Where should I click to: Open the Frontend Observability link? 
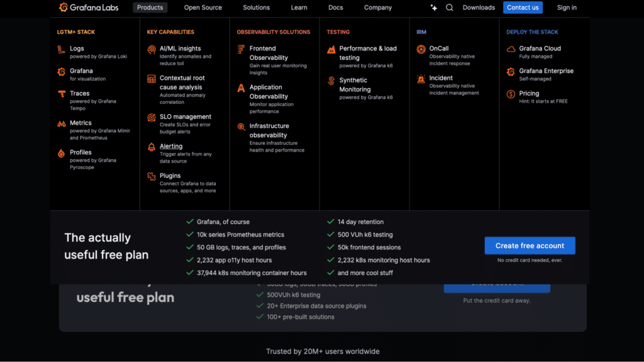point(269,53)
